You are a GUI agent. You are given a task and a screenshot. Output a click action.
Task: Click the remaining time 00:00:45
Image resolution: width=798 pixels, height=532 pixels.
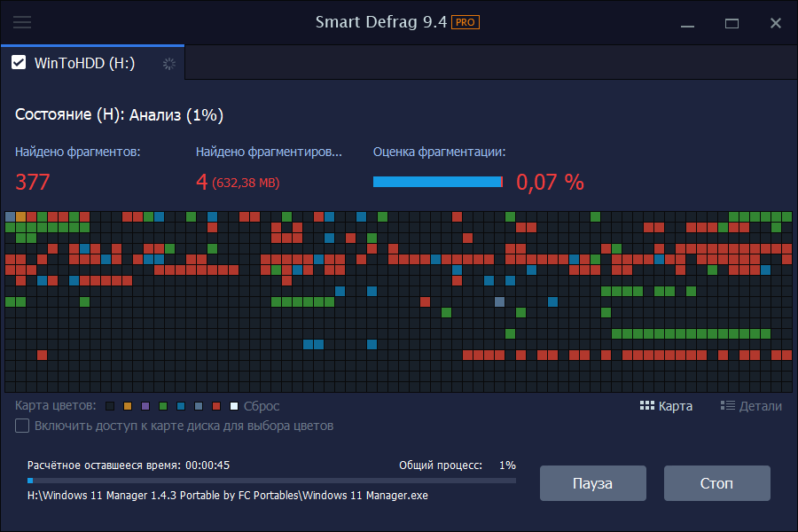[x=207, y=465]
